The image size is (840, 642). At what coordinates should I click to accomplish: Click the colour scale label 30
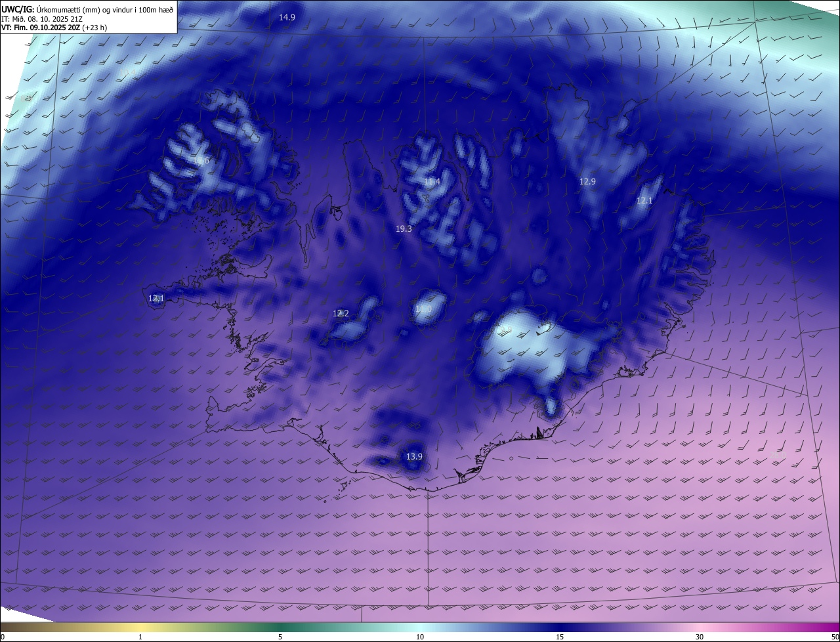click(x=700, y=637)
